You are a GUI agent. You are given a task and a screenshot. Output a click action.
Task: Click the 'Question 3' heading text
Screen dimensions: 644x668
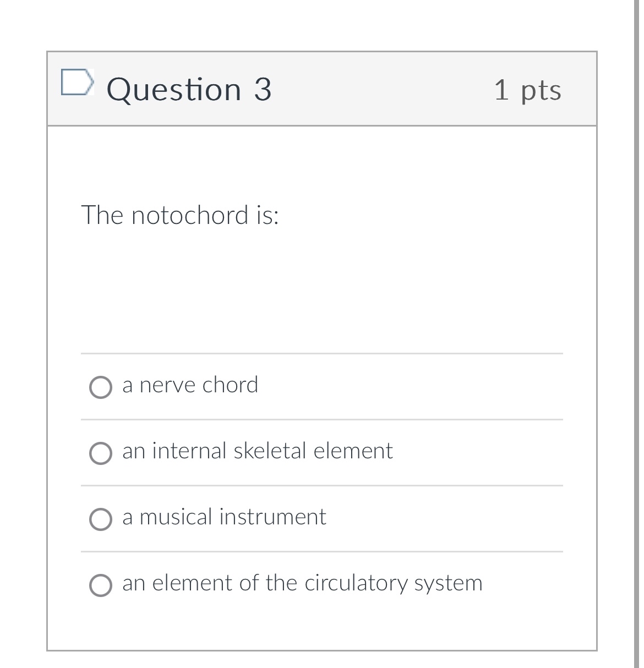click(190, 90)
